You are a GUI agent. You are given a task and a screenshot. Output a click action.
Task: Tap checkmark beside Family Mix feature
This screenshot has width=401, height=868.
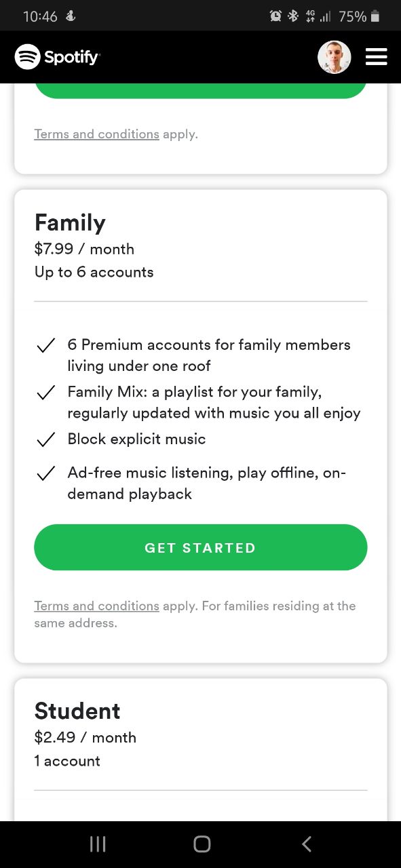[x=45, y=393]
